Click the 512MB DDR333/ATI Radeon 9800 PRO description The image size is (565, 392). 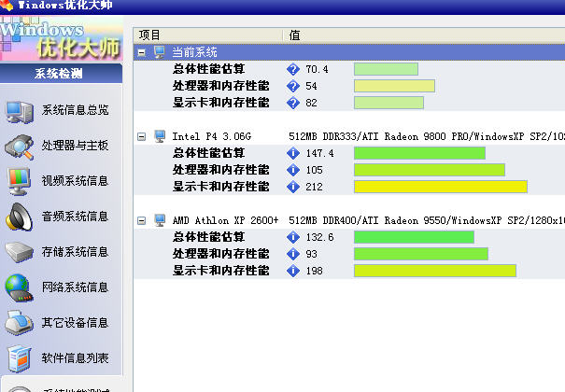pyautogui.click(x=427, y=136)
